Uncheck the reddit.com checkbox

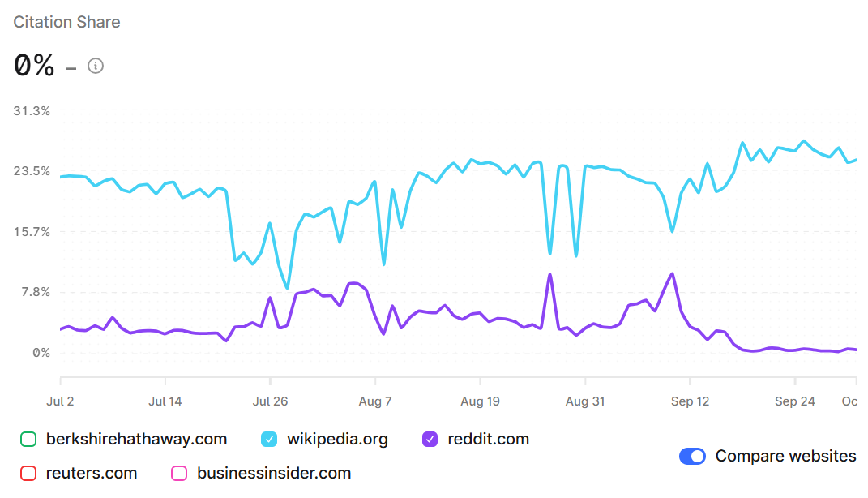(x=430, y=440)
